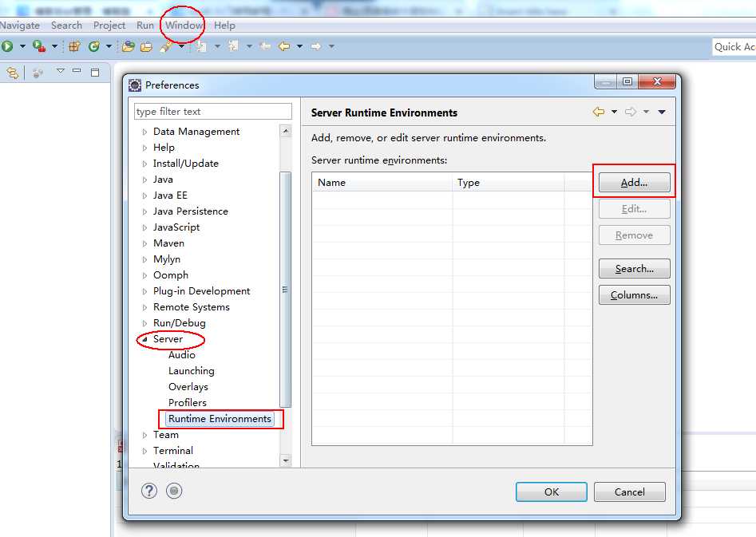Click the green Run button in Eclipse toolbar
Screen dimensions: 756x537
pos(6,46)
